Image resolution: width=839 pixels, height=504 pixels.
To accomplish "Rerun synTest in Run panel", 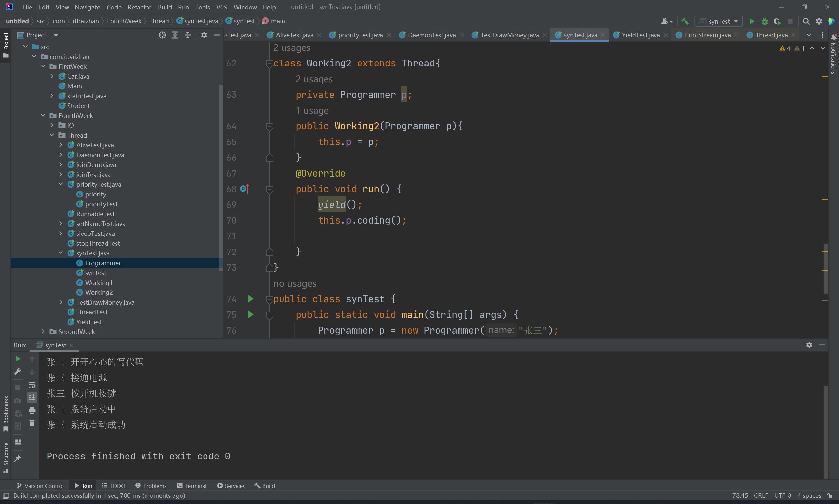I will tap(18, 359).
